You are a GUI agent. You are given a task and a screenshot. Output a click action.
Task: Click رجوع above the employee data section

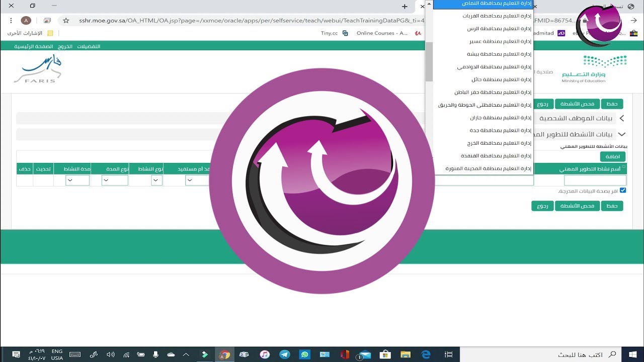(542, 104)
